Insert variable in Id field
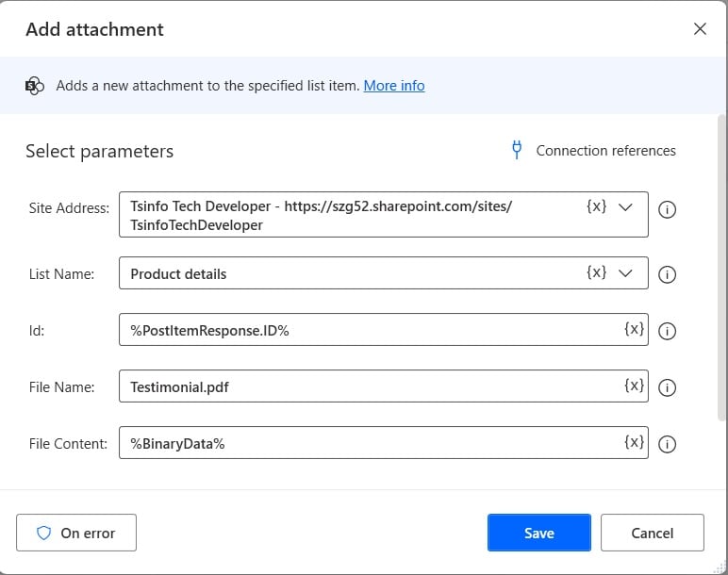This screenshot has height=575, width=728. 634,329
